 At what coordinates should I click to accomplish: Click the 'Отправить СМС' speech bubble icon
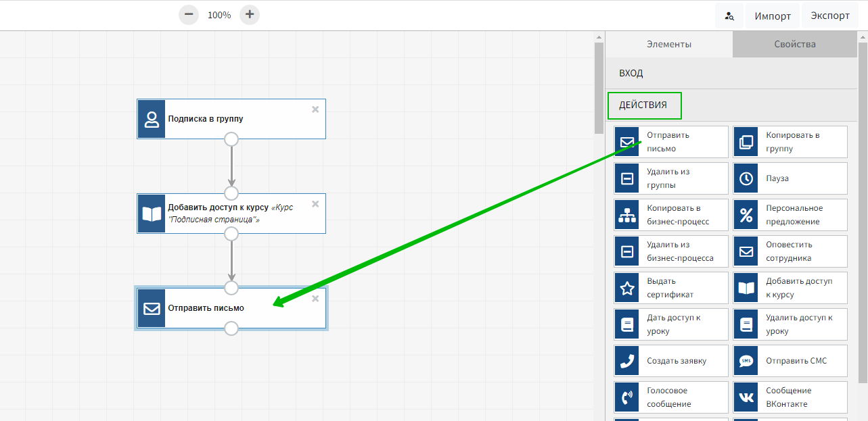[x=746, y=361]
